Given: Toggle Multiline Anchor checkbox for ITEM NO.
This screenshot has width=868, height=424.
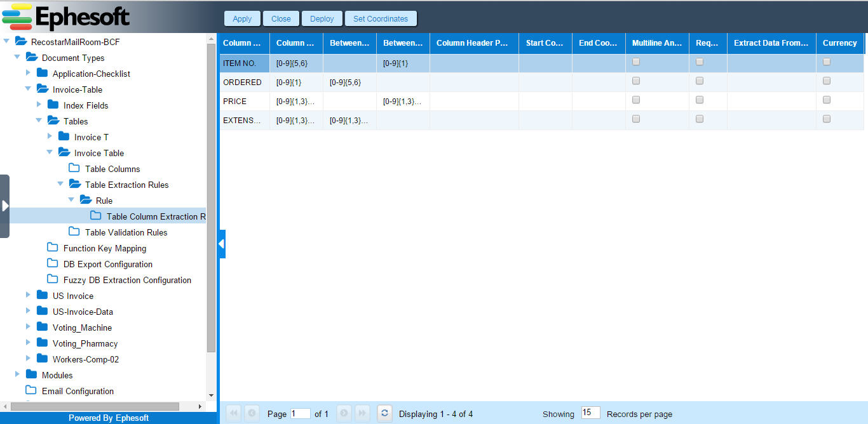Looking at the screenshot, I should pos(636,62).
